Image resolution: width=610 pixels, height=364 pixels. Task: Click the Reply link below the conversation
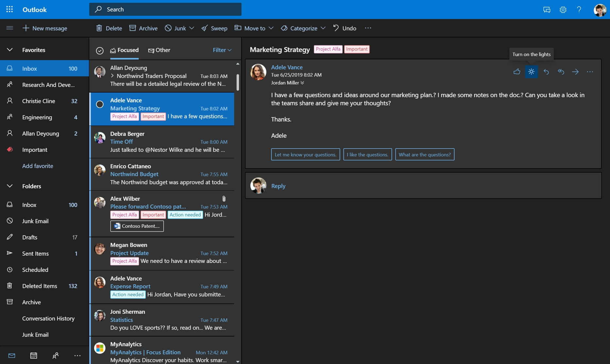pyautogui.click(x=278, y=186)
